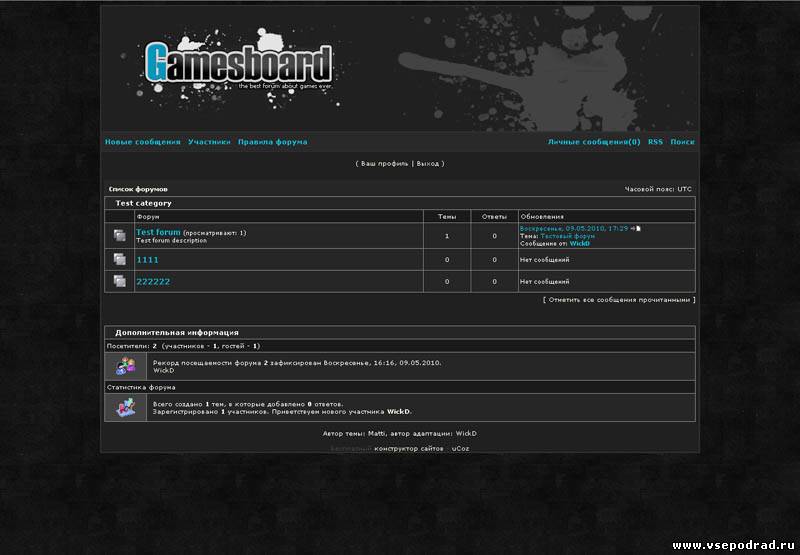Viewport: 800px width, 555px height.
Task: Open Правила форума menu link
Action: tap(272, 142)
